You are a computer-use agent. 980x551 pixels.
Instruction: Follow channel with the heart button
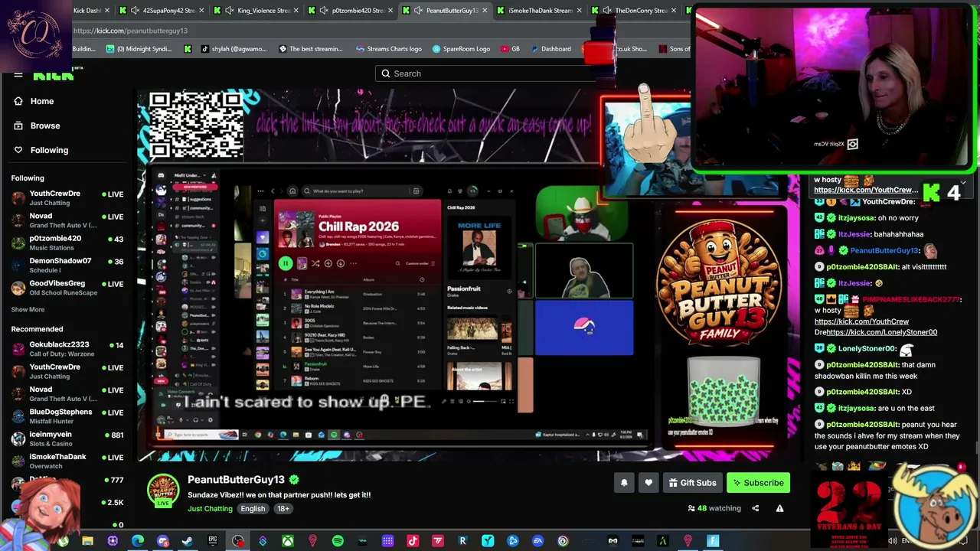[648, 483]
